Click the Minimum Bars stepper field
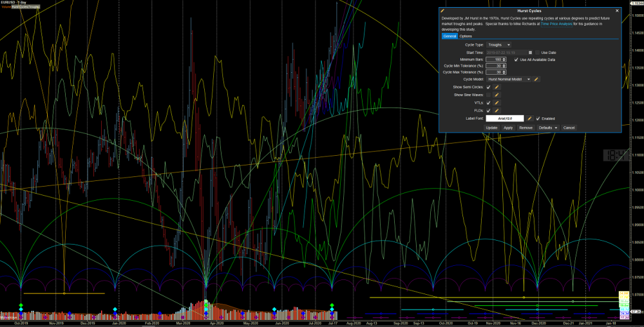644x327 pixels. point(495,59)
